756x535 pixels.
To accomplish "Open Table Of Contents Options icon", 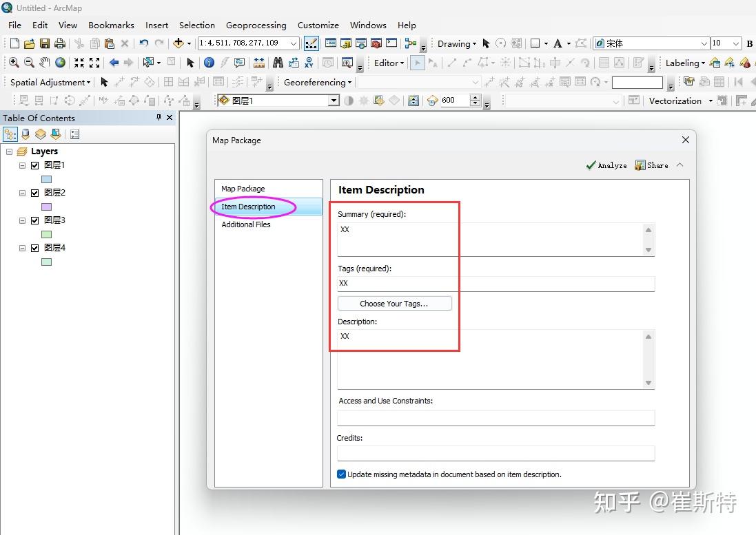I will (x=74, y=134).
